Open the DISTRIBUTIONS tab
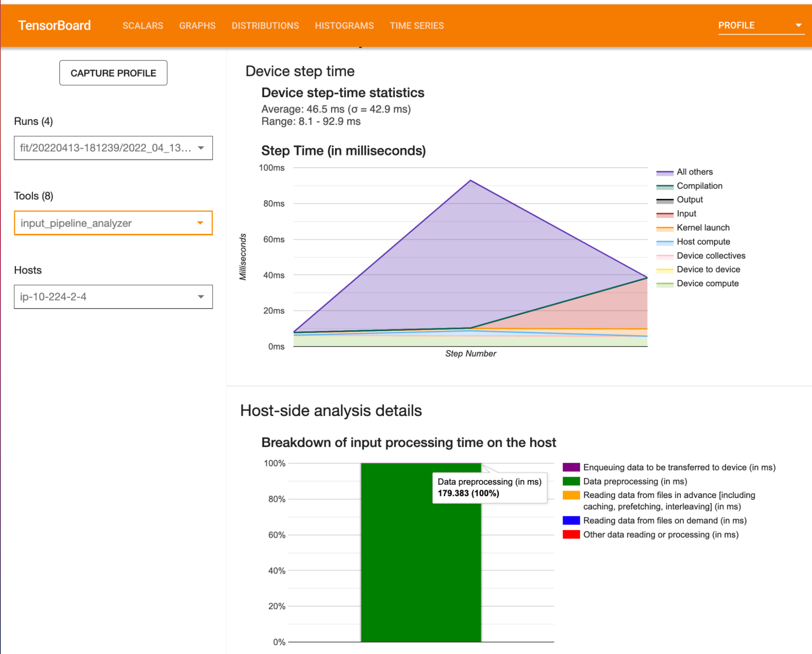 point(265,26)
